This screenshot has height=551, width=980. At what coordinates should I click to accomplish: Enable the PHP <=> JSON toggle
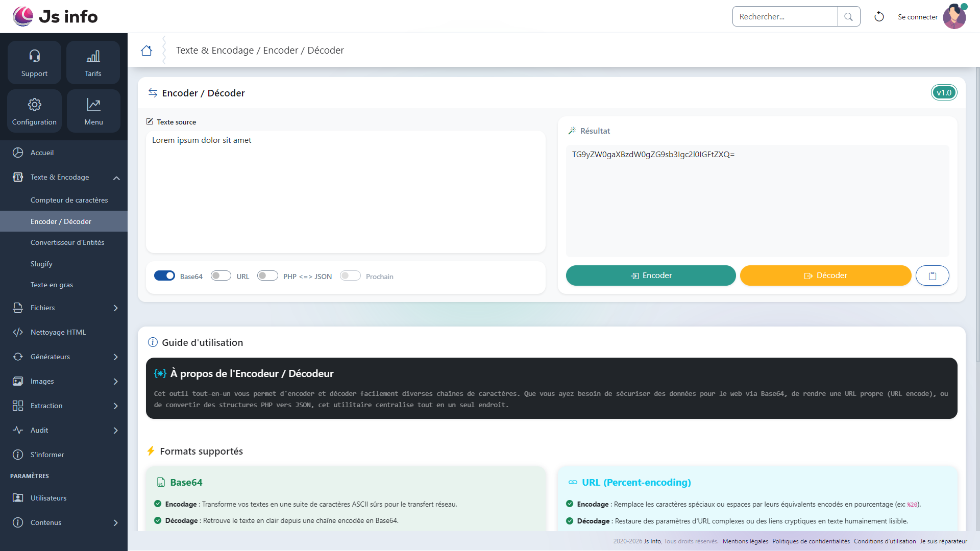267,275
